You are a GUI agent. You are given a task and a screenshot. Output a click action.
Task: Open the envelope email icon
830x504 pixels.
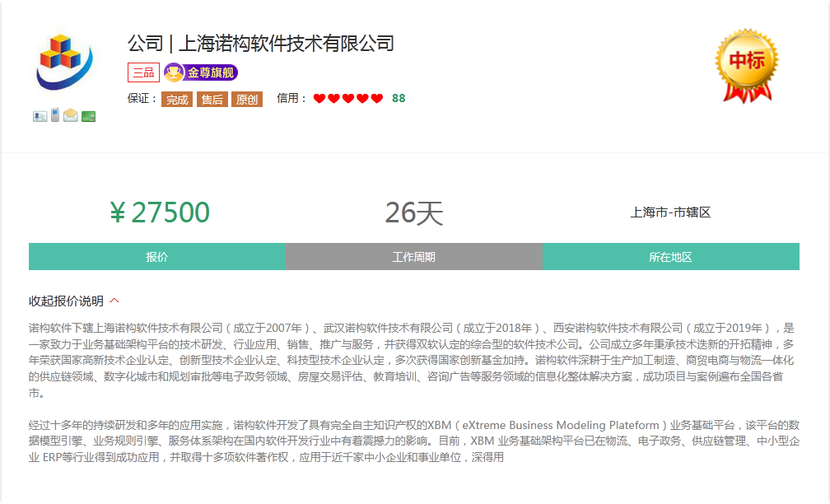[x=70, y=114]
